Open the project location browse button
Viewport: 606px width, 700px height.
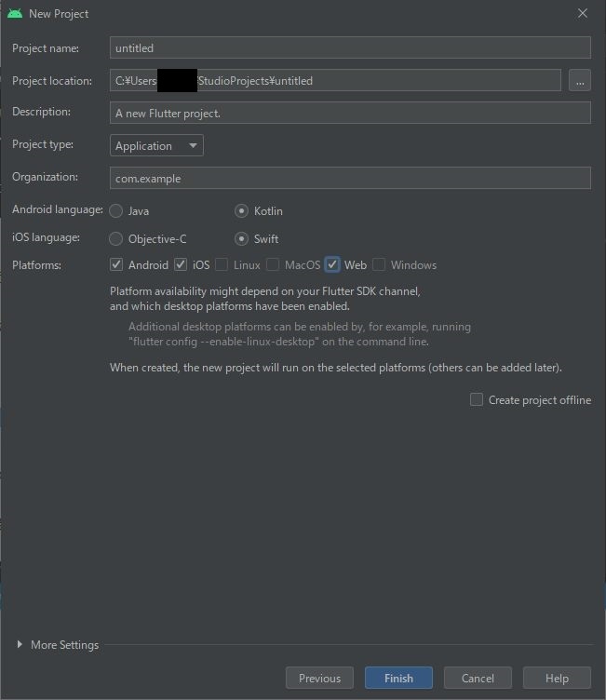click(x=580, y=80)
